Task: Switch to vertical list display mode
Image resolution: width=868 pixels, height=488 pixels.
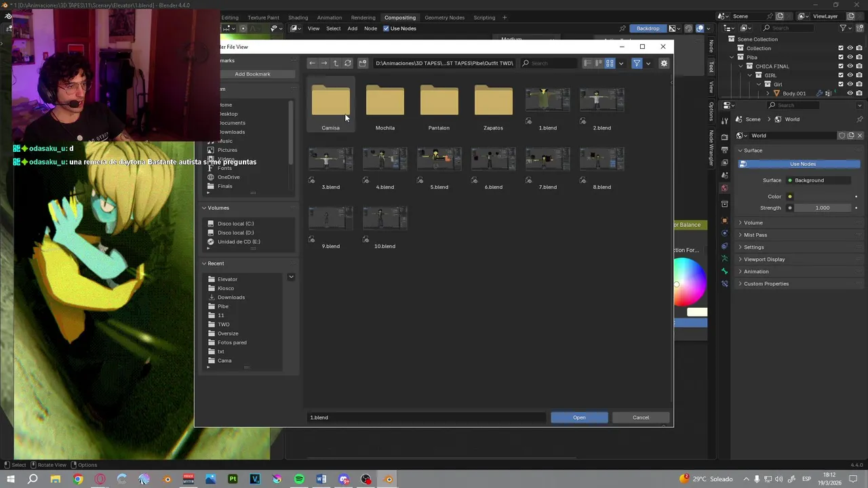Action: click(588, 63)
